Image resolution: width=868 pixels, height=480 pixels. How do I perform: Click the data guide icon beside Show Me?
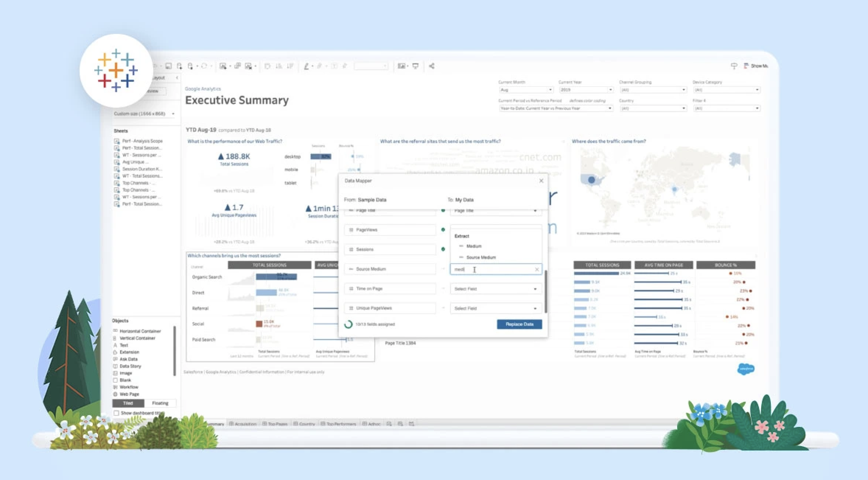[x=734, y=66]
